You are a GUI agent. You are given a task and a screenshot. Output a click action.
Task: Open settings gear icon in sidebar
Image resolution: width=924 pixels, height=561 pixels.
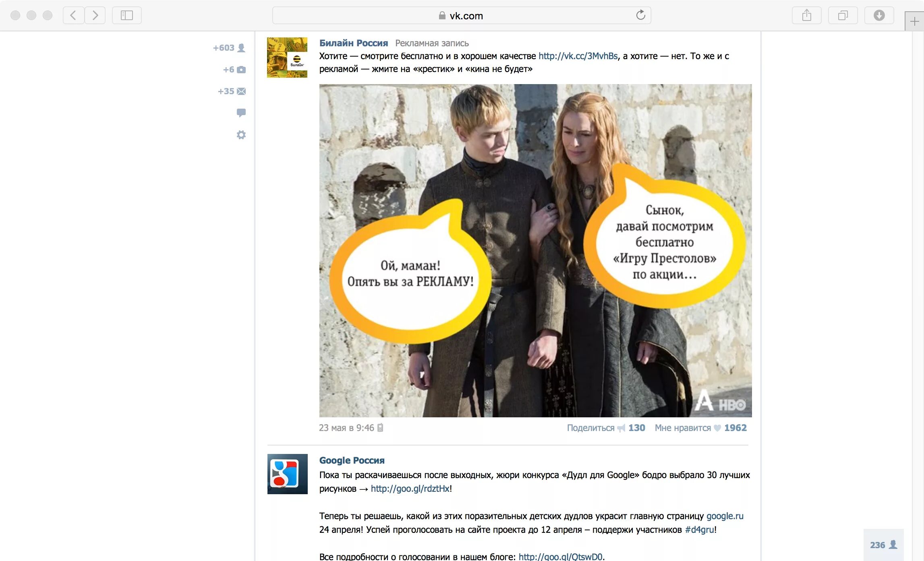(x=241, y=135)
